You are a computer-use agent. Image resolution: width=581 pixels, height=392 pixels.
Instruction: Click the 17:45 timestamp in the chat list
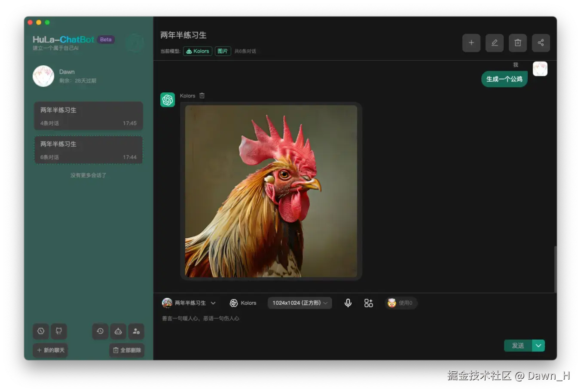(x=130, y=123)
